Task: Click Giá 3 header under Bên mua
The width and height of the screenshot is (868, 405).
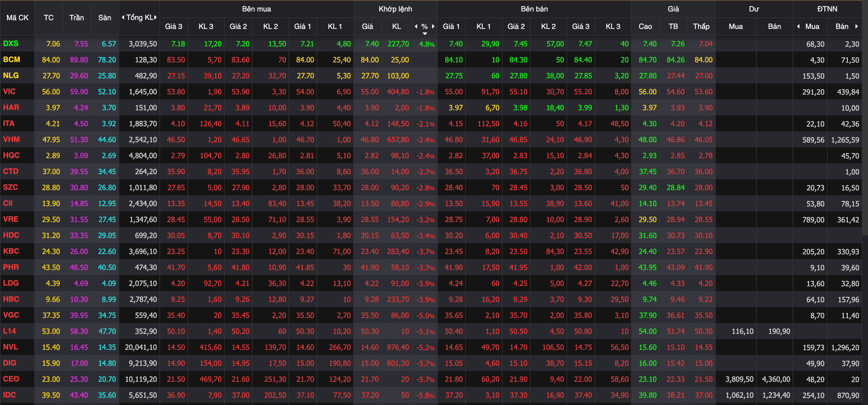Action: click(174, 26)
